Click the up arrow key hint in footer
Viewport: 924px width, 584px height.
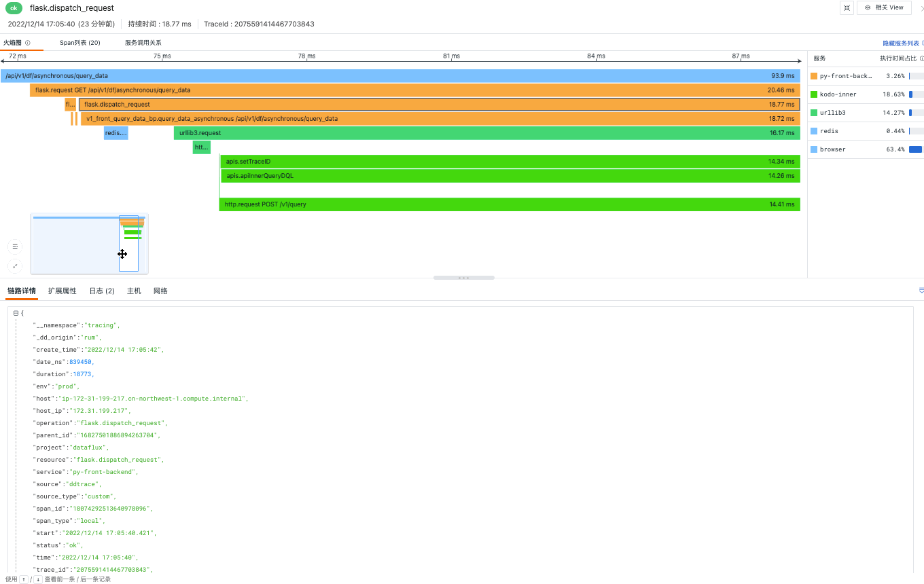(23, 579)
